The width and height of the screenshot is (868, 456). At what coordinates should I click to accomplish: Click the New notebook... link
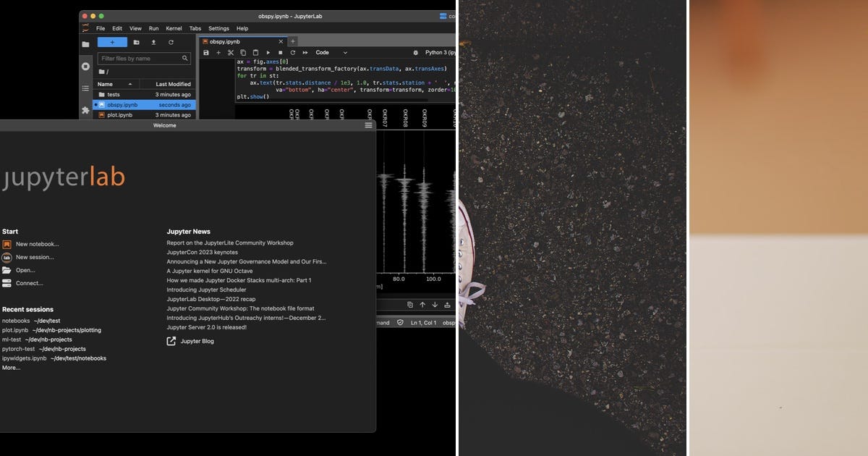click(x=38, y=244)
